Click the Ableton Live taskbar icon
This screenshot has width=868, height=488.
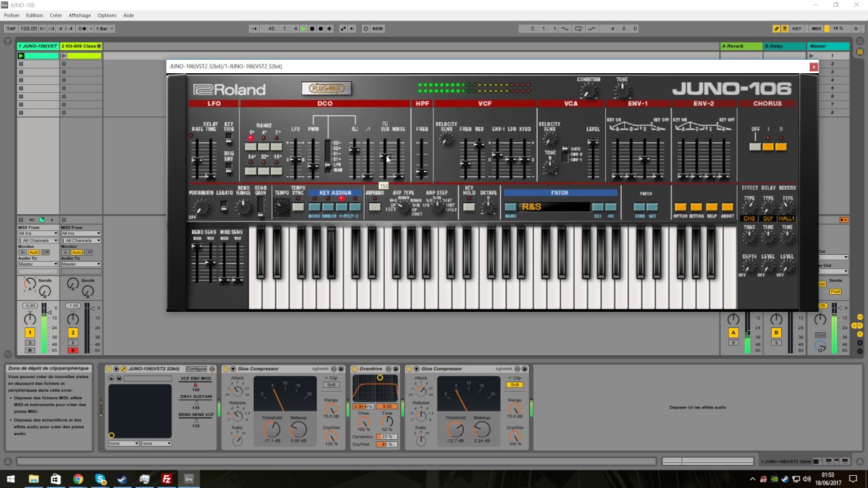coord(189,479)
